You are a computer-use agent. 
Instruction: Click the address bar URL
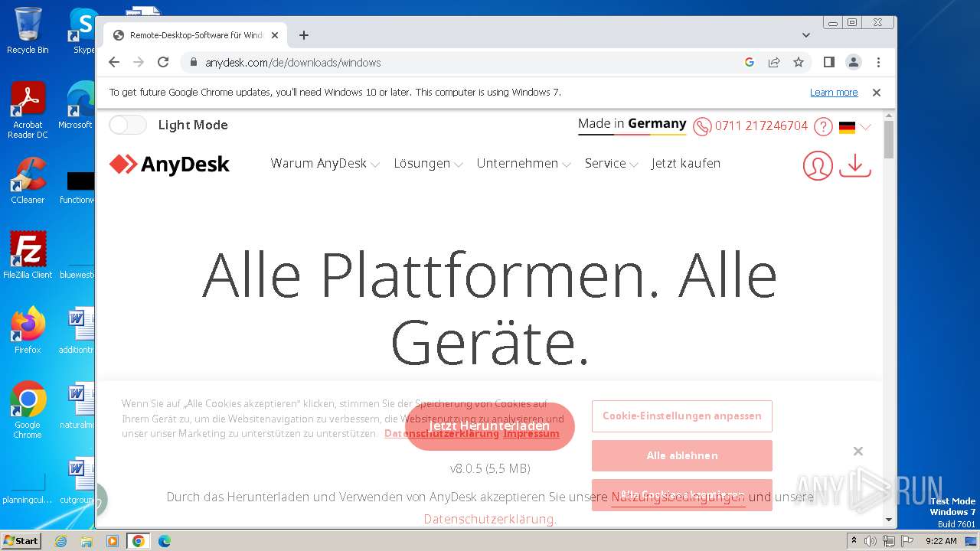coord(293,63)
